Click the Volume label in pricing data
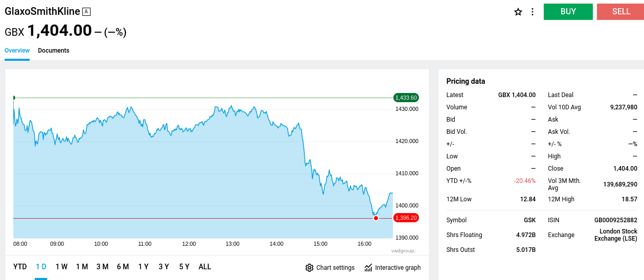The width and height of the screenshot is (644, 280). [x=457, y=107]
